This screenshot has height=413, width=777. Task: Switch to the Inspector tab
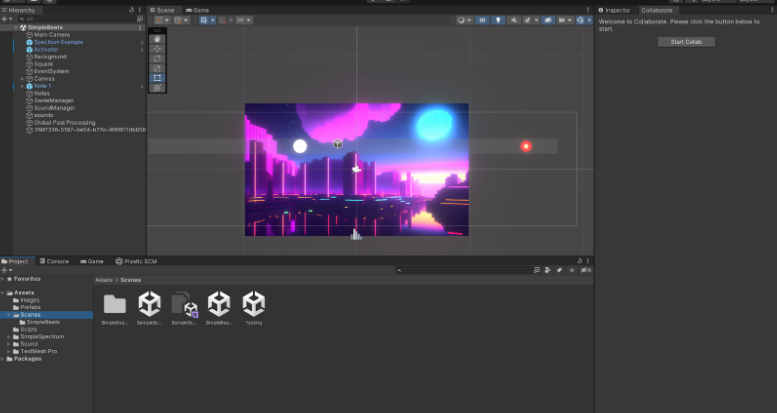(x=614, y=10)
